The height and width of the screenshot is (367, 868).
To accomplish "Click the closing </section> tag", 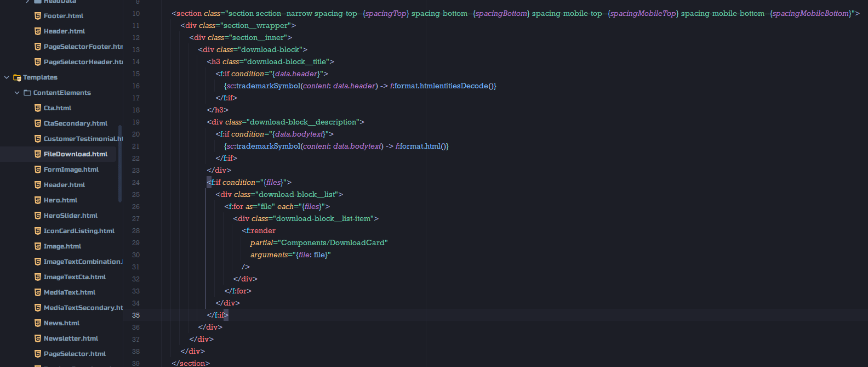I will coord(191,363).
